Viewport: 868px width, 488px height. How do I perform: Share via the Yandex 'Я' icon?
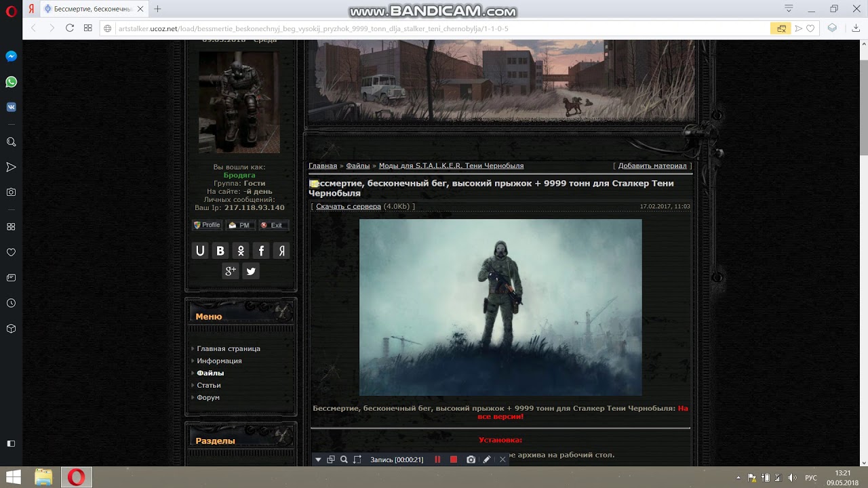click(281, 251)
